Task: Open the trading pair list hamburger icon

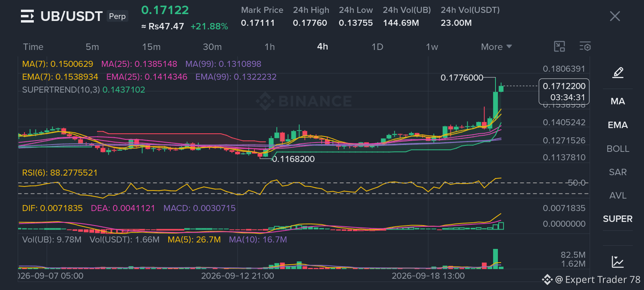Action: point(27,16)
